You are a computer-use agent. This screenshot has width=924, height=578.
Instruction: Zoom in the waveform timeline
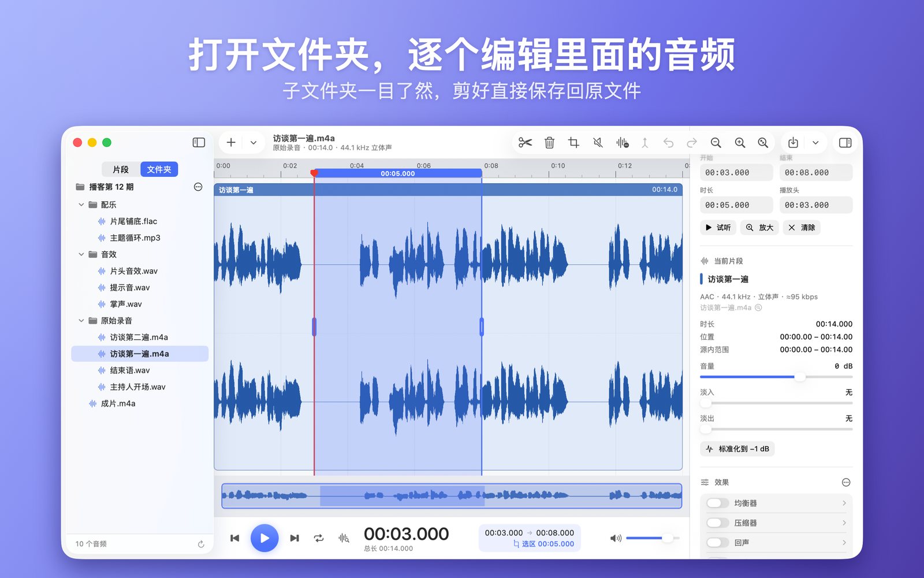coord(740,143)
